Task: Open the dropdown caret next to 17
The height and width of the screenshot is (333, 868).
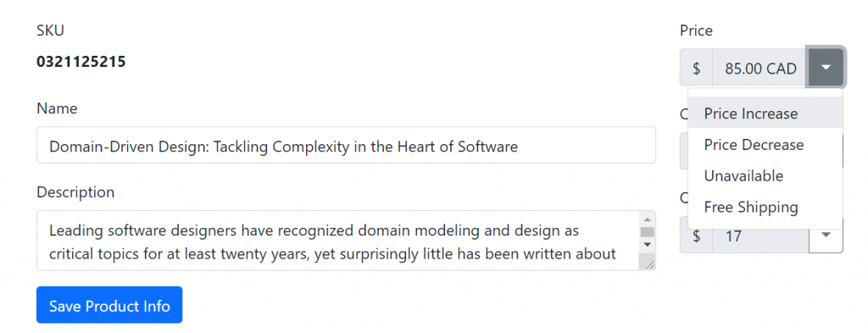Action: 826,236
